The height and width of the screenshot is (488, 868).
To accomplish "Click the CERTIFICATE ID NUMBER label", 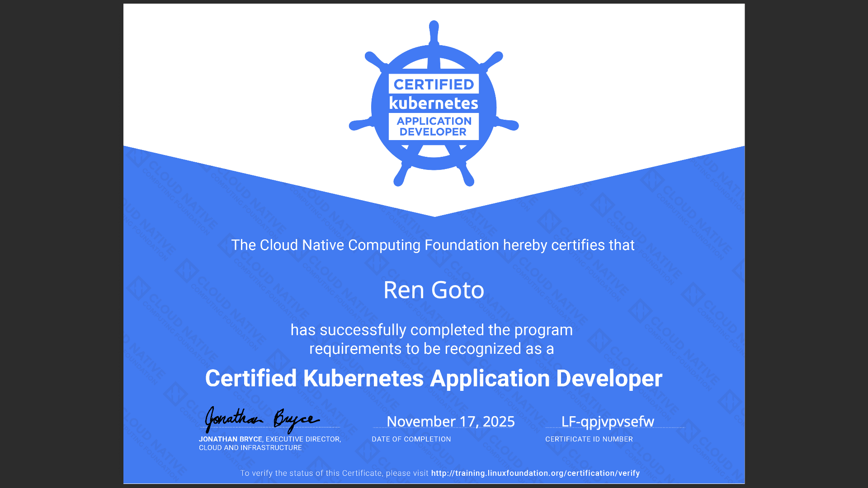I will (589, 439).
